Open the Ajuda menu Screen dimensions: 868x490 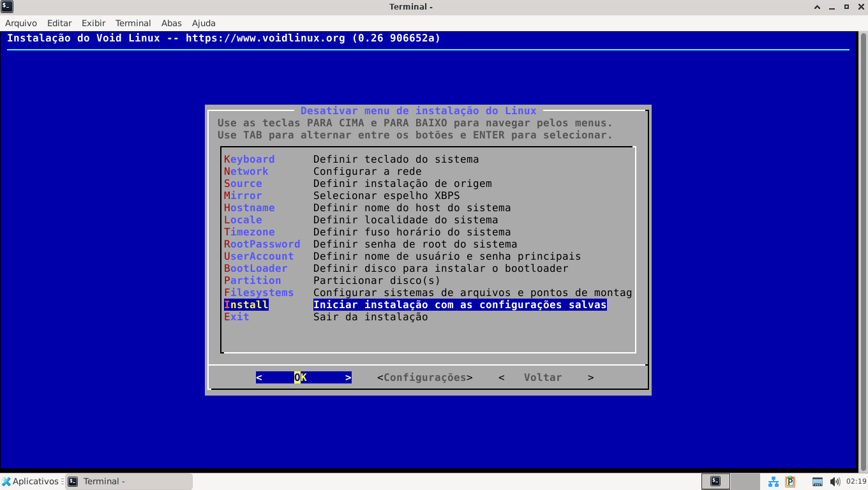point(204,23)
